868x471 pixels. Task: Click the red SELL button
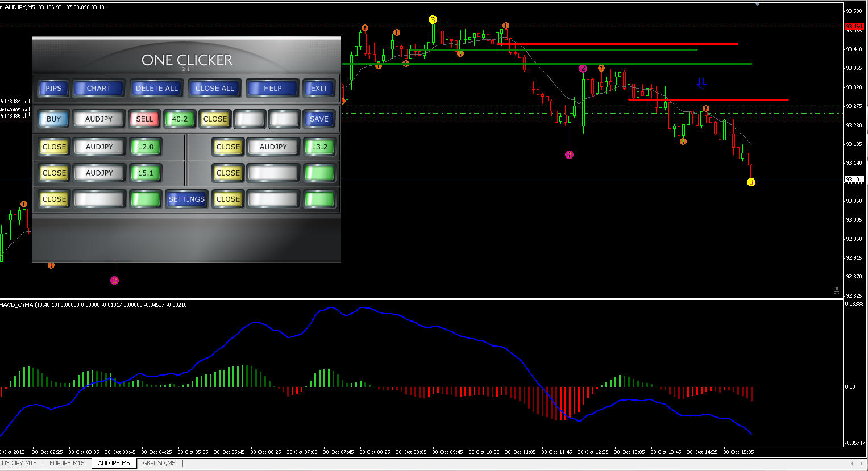click(x=144, y=119)
